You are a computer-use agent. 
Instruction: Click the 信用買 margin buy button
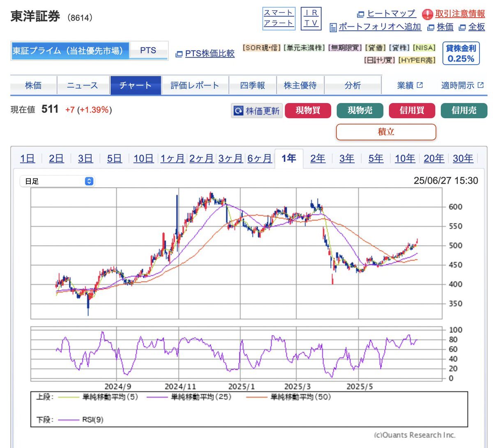(x=412, y=110)
